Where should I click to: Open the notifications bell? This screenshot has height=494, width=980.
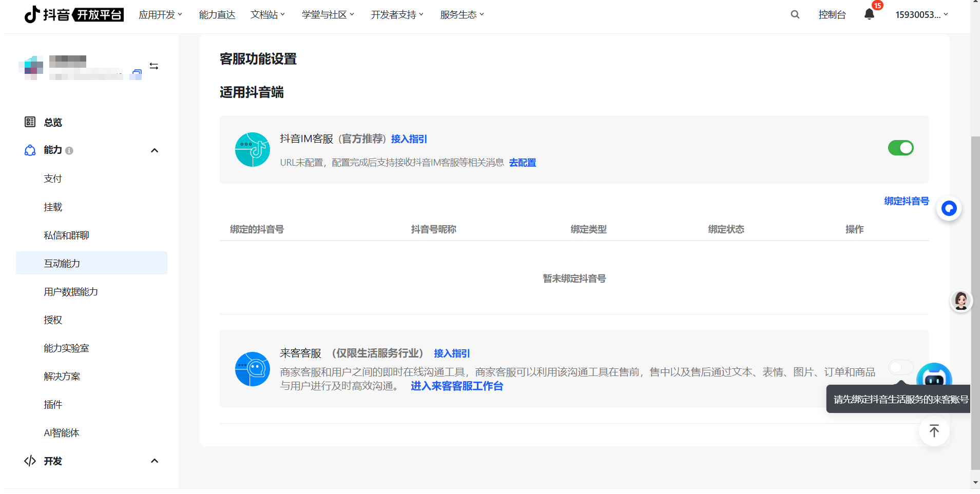coord(869,14)
